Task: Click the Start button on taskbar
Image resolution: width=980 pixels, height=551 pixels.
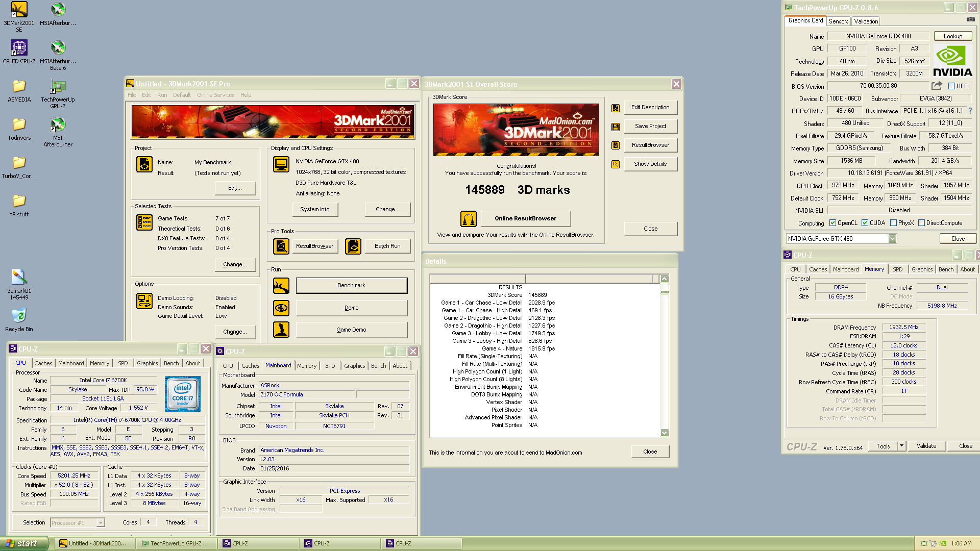Action: coord(24,543)
